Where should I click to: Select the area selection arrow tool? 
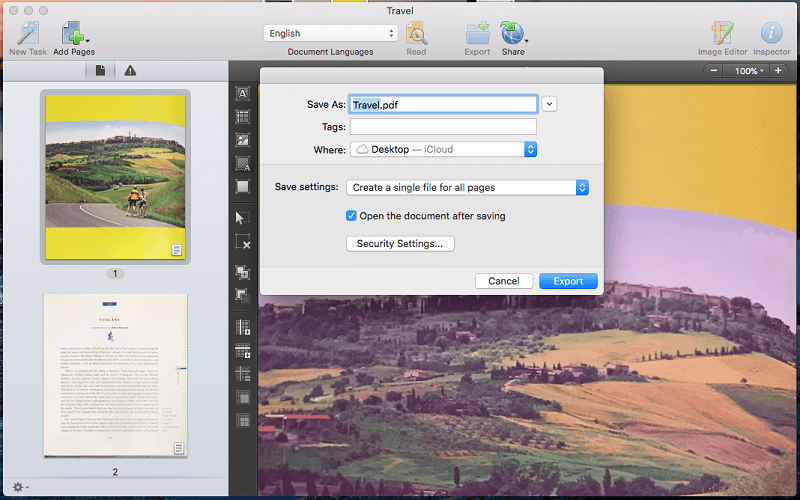[243, 218]
